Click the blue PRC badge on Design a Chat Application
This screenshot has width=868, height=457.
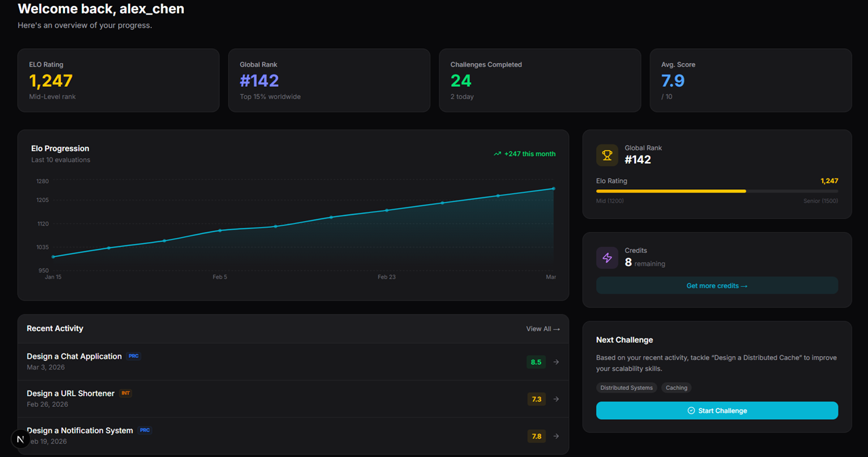134,355
